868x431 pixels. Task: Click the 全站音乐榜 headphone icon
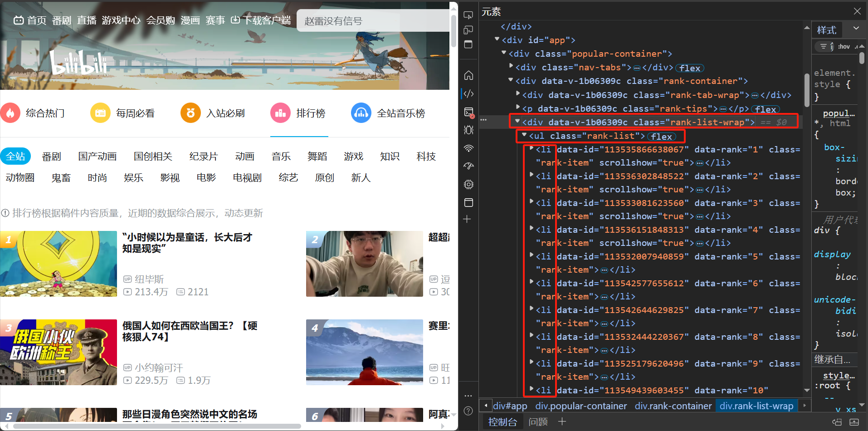coord(361,113)
